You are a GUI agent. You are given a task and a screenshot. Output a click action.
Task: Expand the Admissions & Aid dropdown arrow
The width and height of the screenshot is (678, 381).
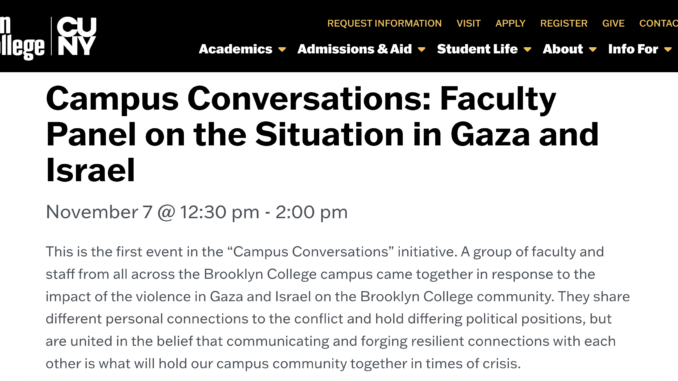(x=422, y=50)
